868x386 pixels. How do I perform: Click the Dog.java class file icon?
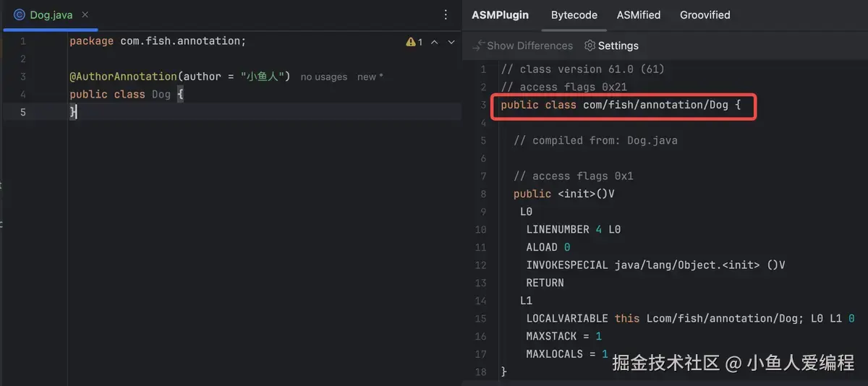coord(20,14)
